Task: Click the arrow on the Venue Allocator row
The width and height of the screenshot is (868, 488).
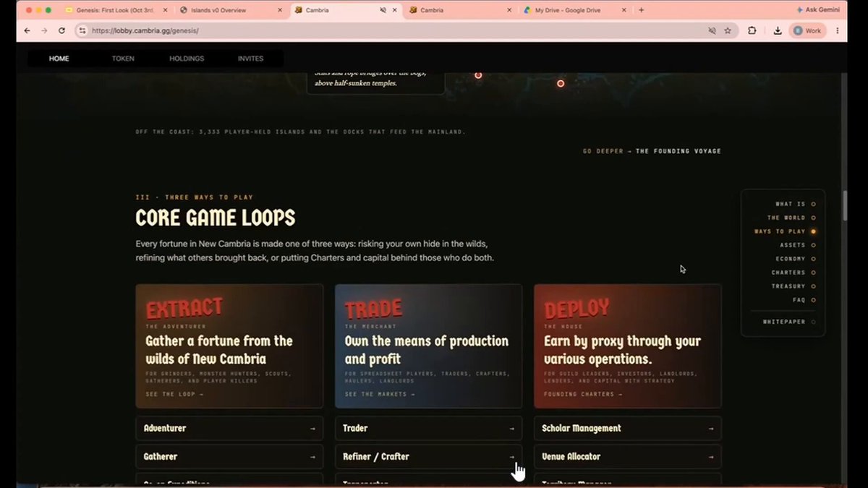Action: coord(711,457)
